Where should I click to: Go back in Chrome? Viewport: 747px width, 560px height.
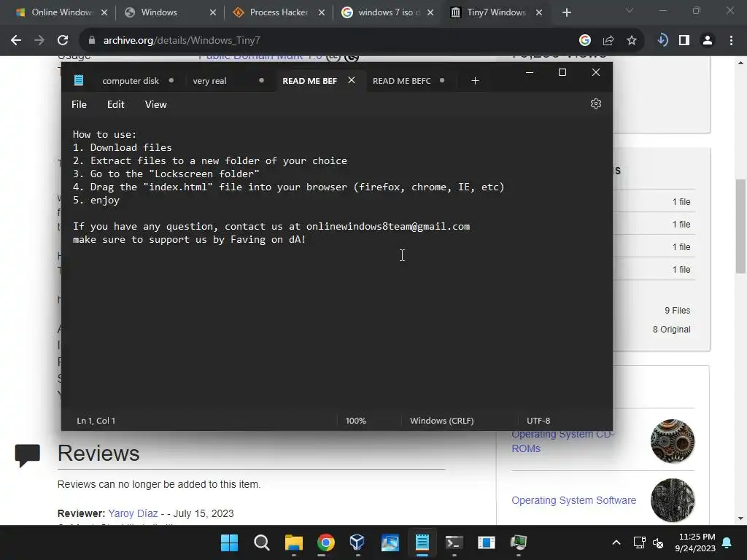coord(16,41)
